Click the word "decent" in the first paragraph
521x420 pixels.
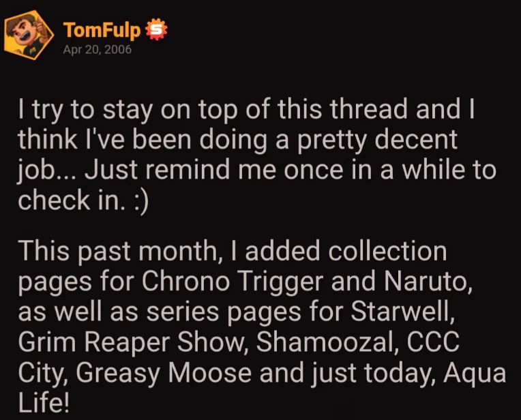pos(416,140)
